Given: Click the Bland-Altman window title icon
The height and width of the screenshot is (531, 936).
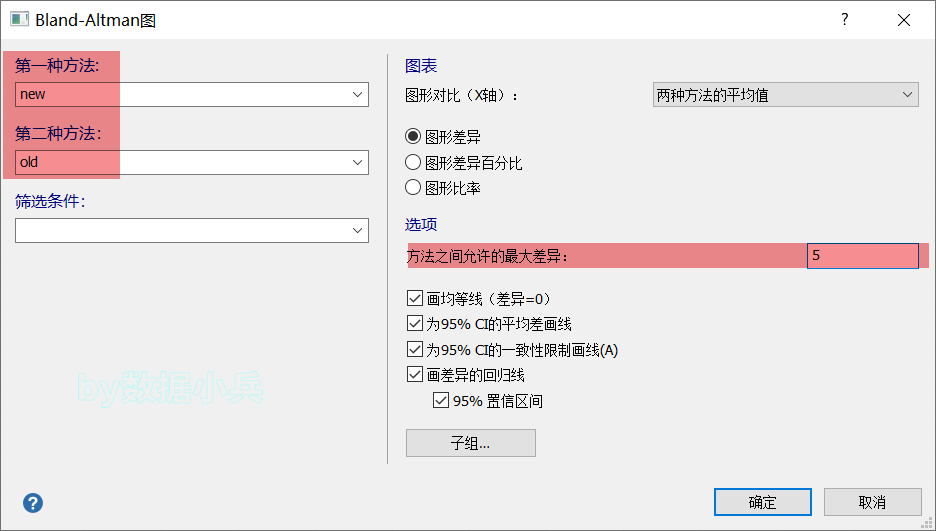Looking at the screenshot, I should pyautogui.click(x=19, y=19).
